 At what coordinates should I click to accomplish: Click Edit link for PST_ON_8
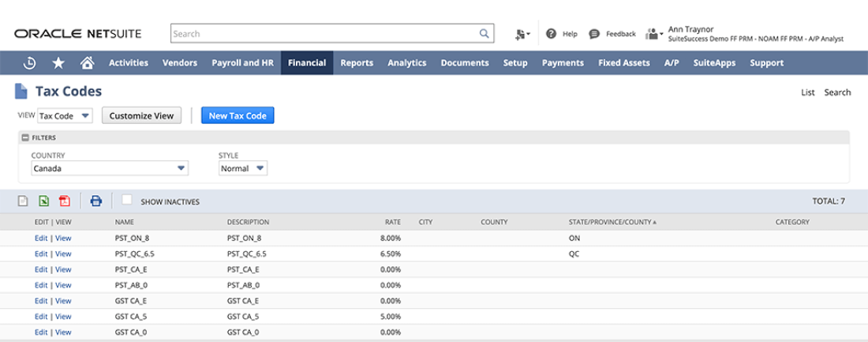(41, 238)
